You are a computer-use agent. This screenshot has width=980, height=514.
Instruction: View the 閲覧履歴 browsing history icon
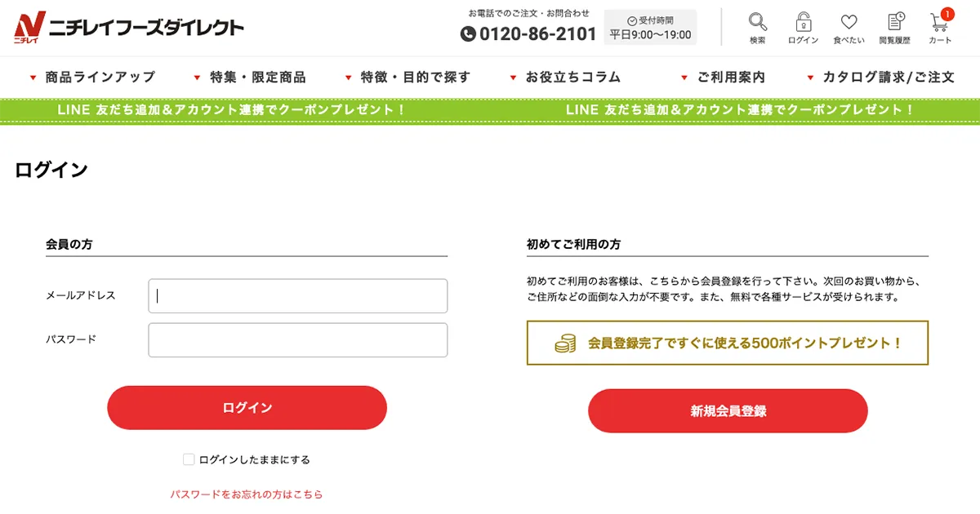[896, 23]
